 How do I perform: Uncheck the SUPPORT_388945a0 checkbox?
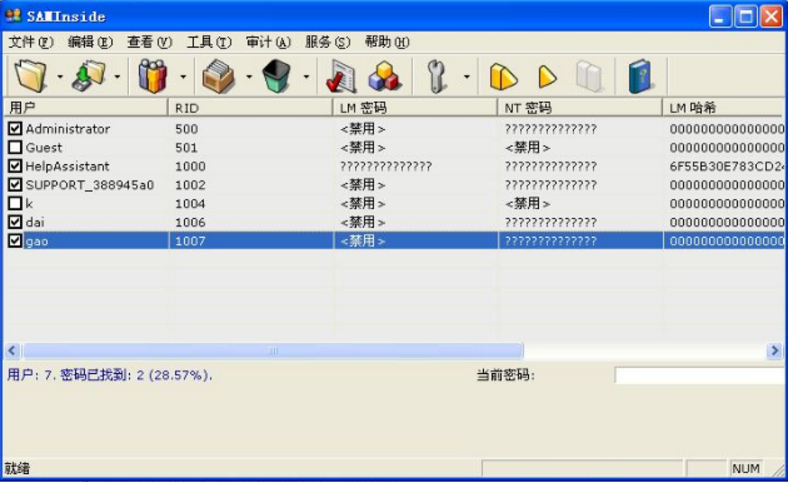click(x=15, y=184)
